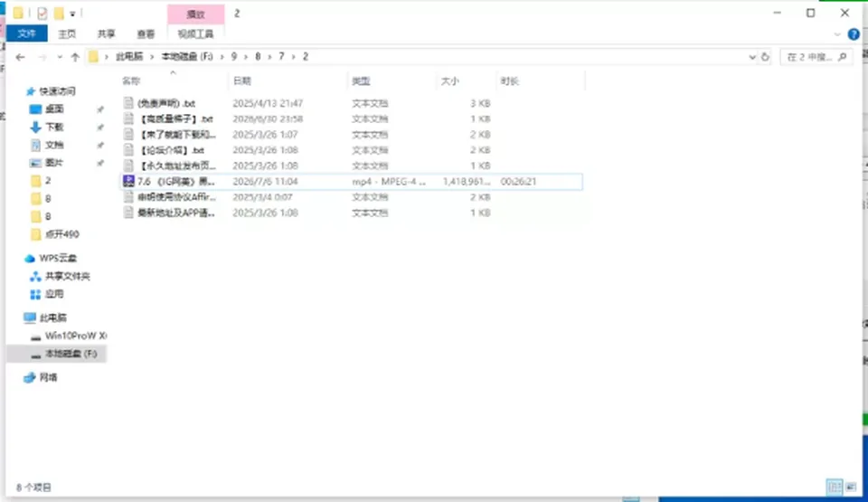868x502 pixels.
Task: Click 本地磁盘 (F:) in the address breadcrumb
Action: tap(187, 56)
